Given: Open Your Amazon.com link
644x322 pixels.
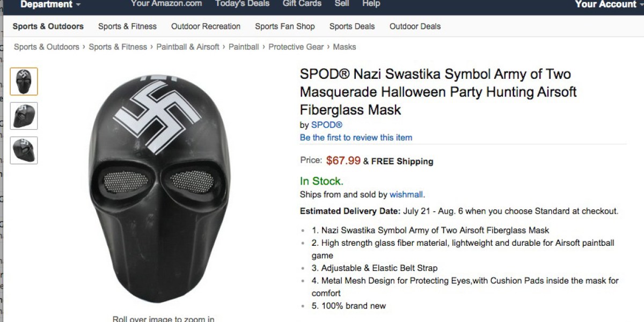Looking at the screenshot, I should (166, 4).
